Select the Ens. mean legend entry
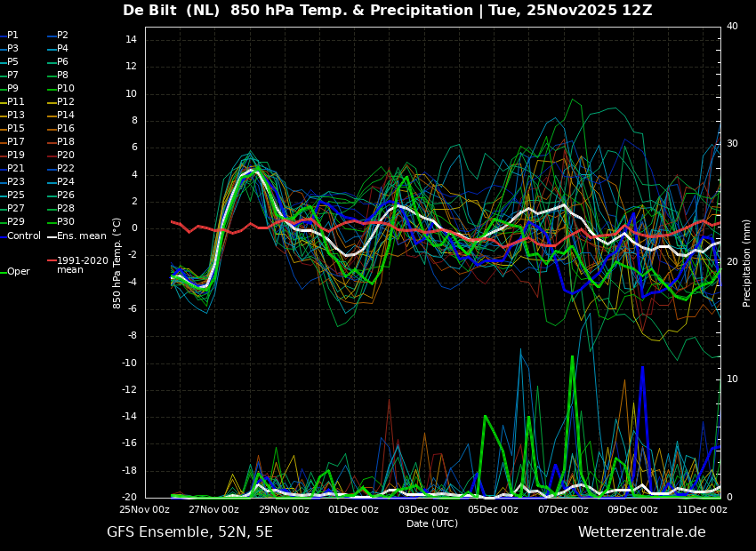The width and height of the screenshot is (756, 551). (76, 236)
